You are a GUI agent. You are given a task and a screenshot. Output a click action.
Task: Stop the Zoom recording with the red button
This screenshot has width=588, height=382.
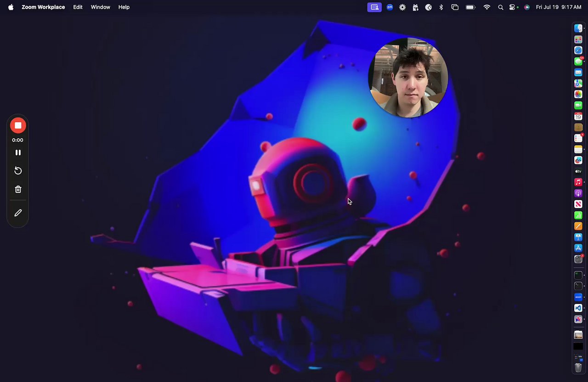point(18,125)
